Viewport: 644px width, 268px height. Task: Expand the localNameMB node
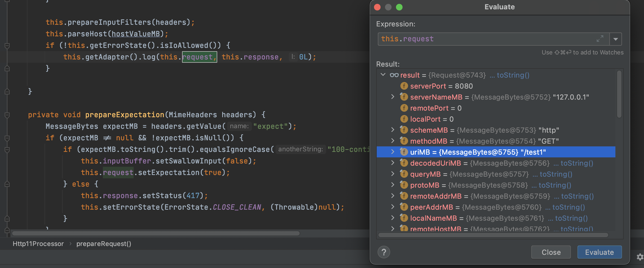point(393,218)
